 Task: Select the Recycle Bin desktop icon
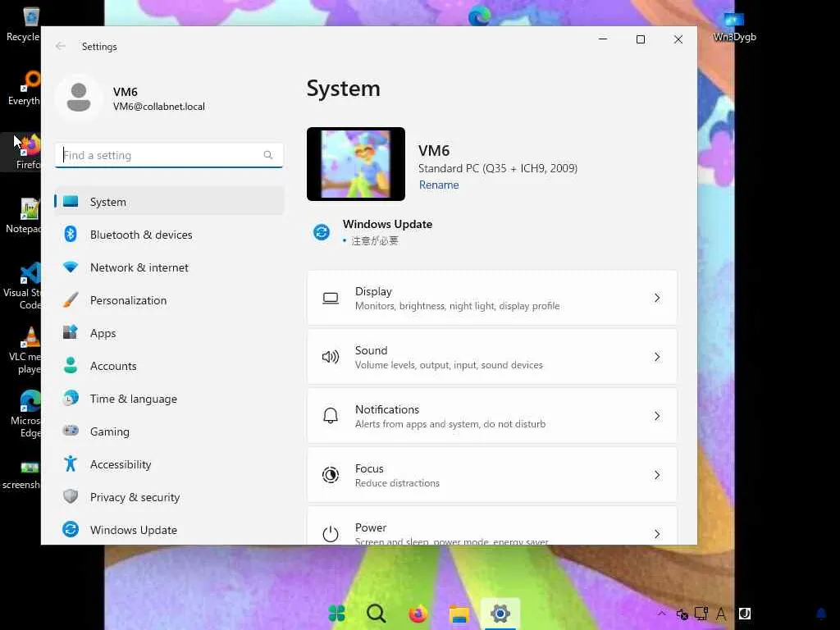23,24
